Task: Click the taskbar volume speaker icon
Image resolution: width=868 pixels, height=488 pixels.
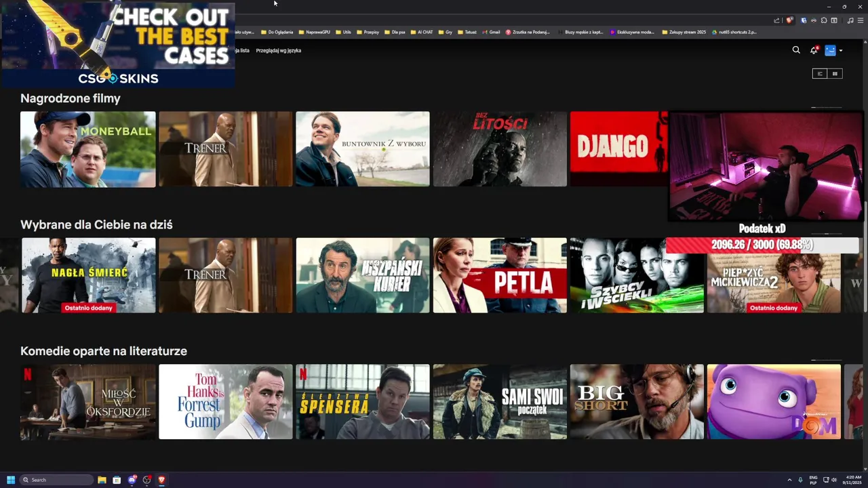Action: [834, 480]
